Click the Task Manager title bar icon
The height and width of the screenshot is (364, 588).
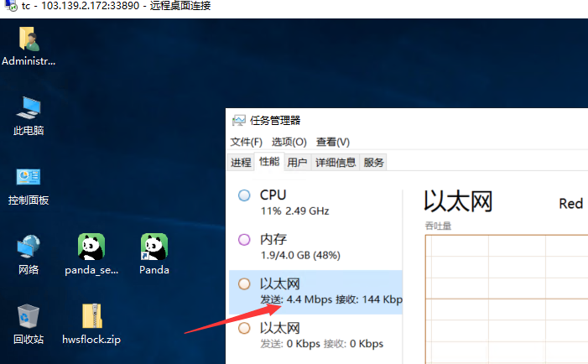pos(239,121)
